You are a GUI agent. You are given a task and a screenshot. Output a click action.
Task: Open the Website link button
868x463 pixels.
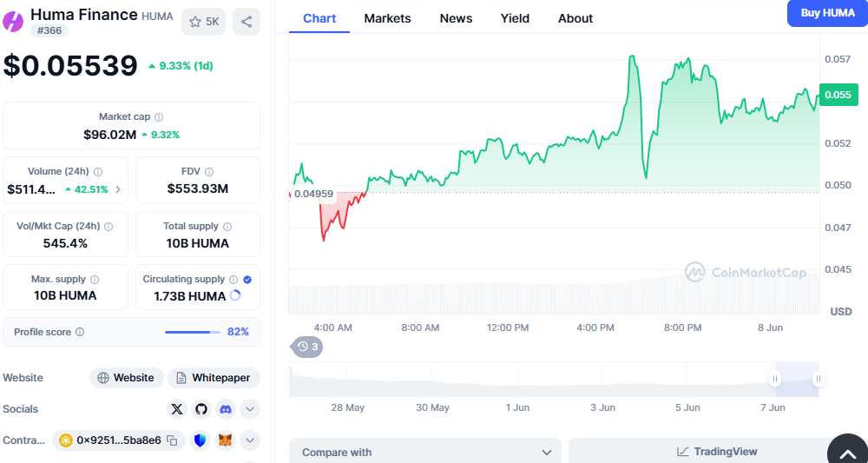[127, 378]
